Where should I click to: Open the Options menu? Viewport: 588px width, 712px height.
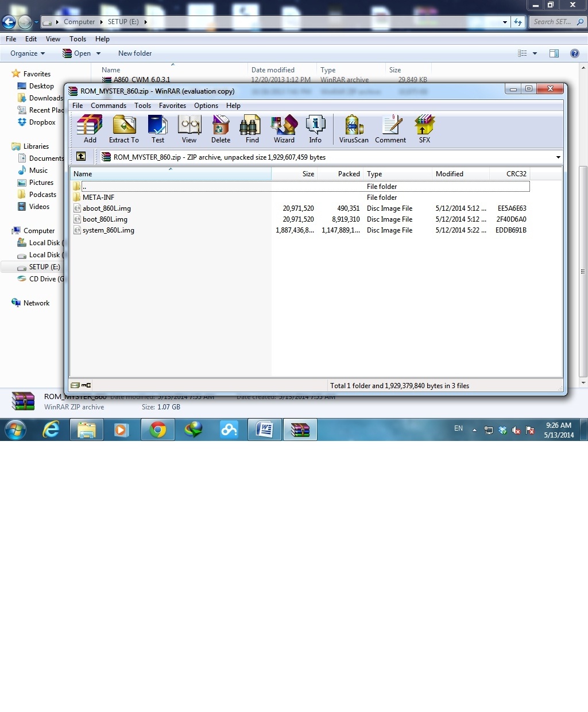click(x=206, y=106)
